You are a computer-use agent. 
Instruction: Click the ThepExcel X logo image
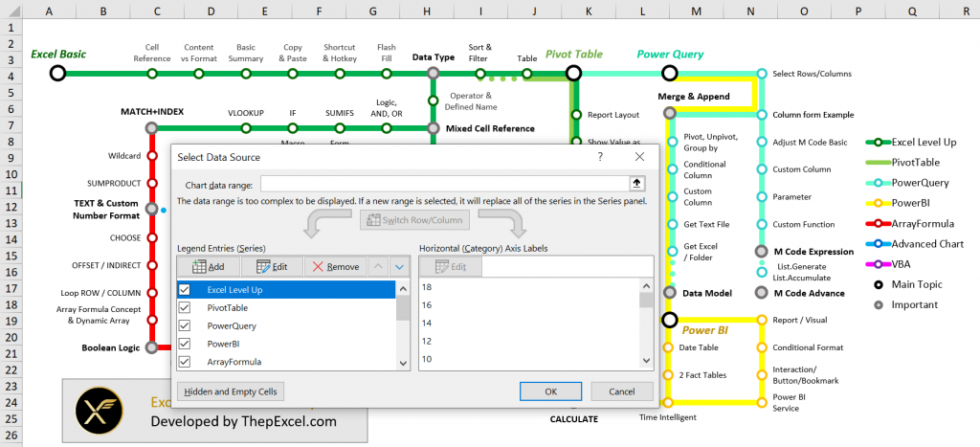99,412
